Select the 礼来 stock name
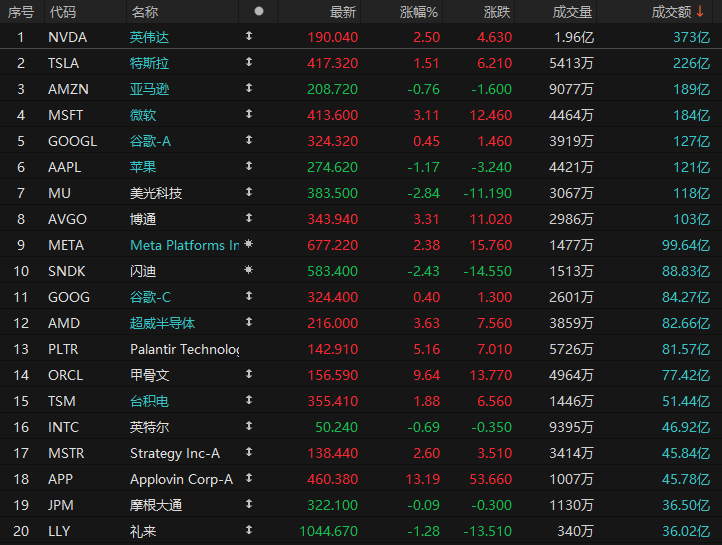Image resolution: width=722 pixels, height=545 pixels. coord(143,532)
